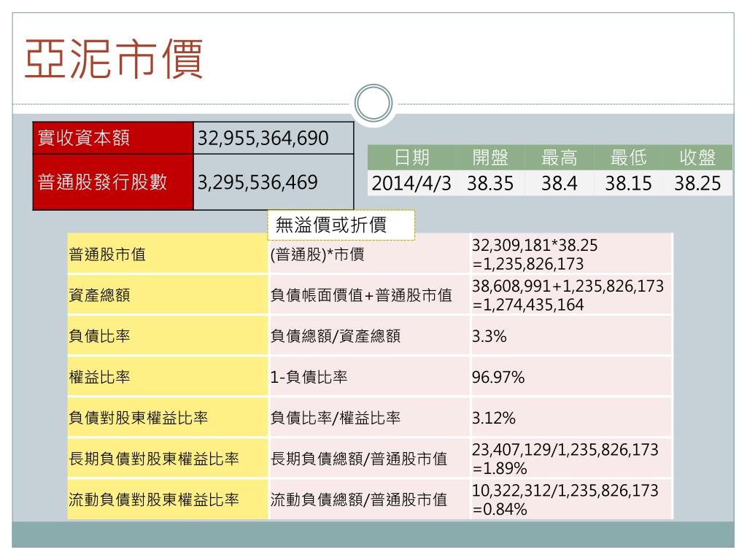Select the cell with result =1.89%
This screenshot has height=560, width=747.
572,459
